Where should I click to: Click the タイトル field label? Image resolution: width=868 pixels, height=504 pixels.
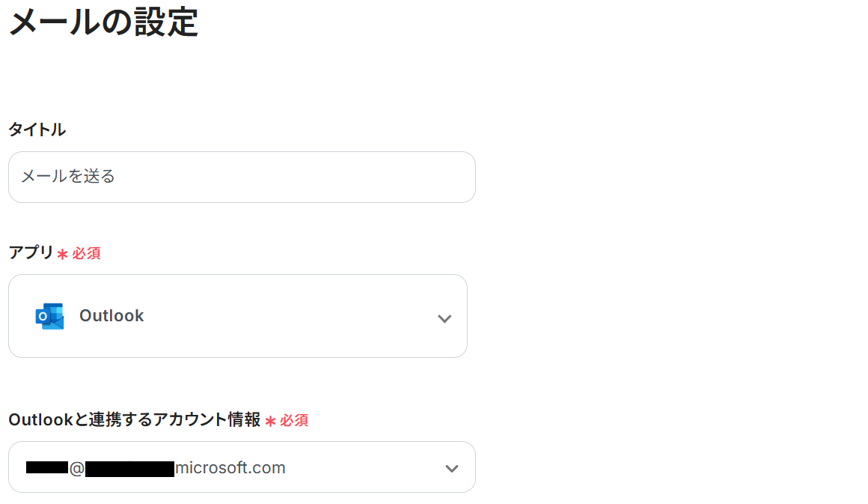[37, 130]
